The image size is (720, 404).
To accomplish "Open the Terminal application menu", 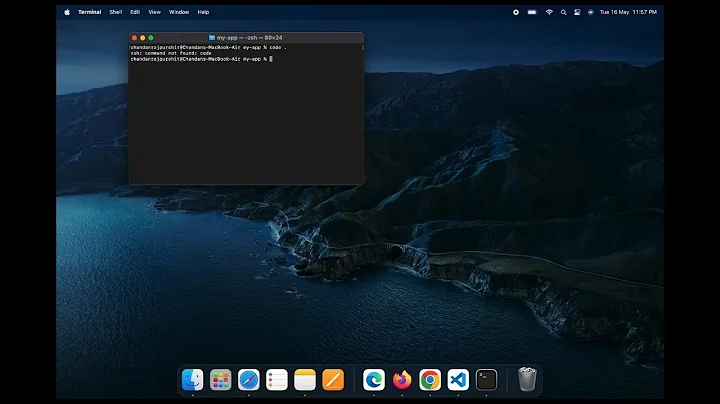I will point(90,12).
